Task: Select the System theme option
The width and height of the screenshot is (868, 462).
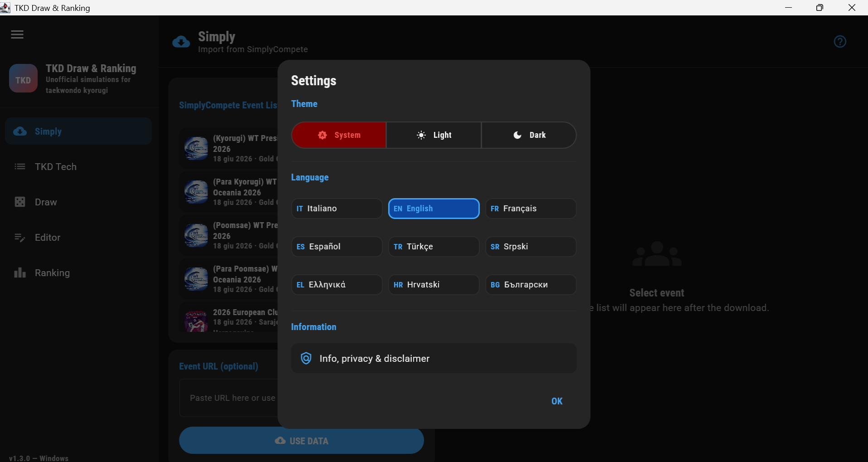Action: (339, 135)
